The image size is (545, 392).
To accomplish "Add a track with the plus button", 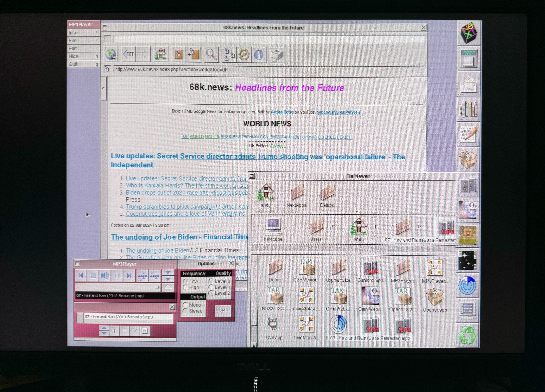I will coord(114,331).
